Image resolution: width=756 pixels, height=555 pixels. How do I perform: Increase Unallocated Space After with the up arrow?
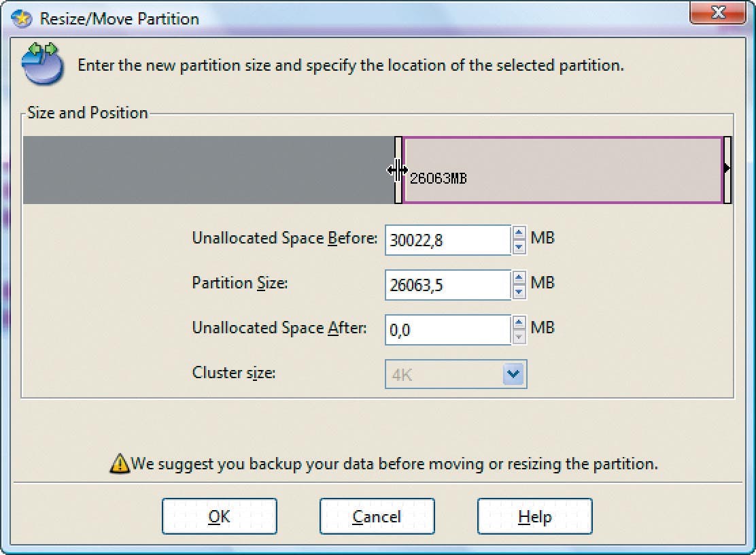point(519,322)
